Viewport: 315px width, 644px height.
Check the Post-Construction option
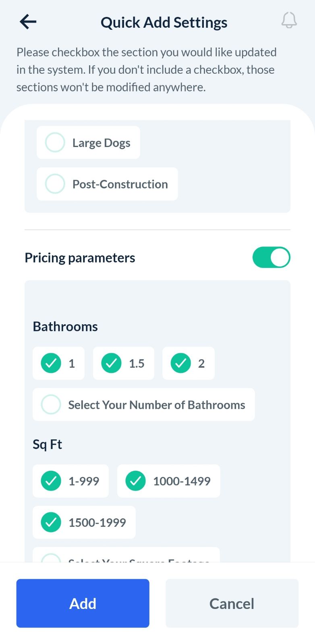(x=55, y=184)
